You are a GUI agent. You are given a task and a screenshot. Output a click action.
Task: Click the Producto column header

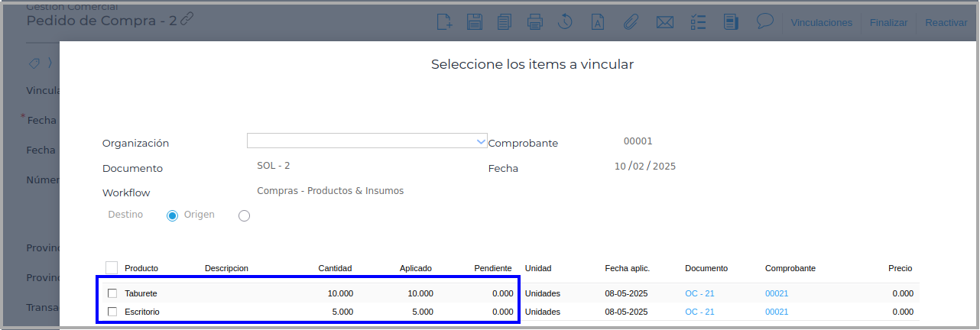click(x=141, y=268)
